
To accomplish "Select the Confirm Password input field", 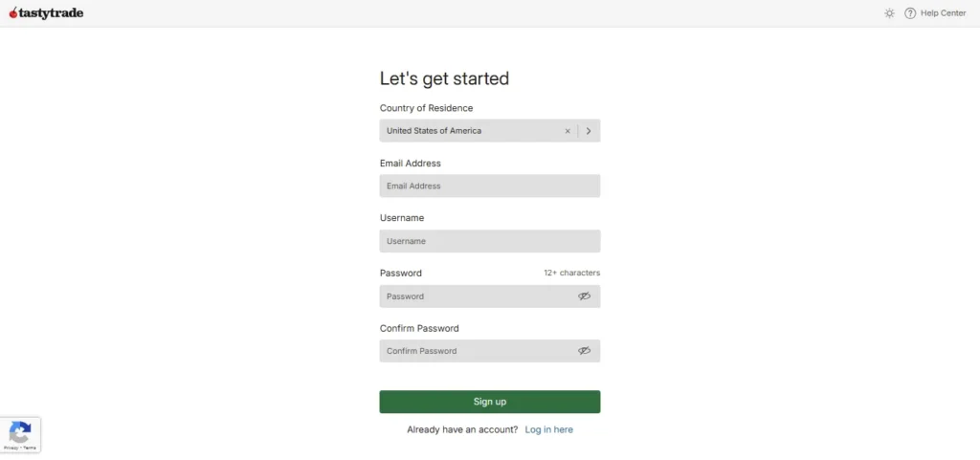I will coord(477,351).
